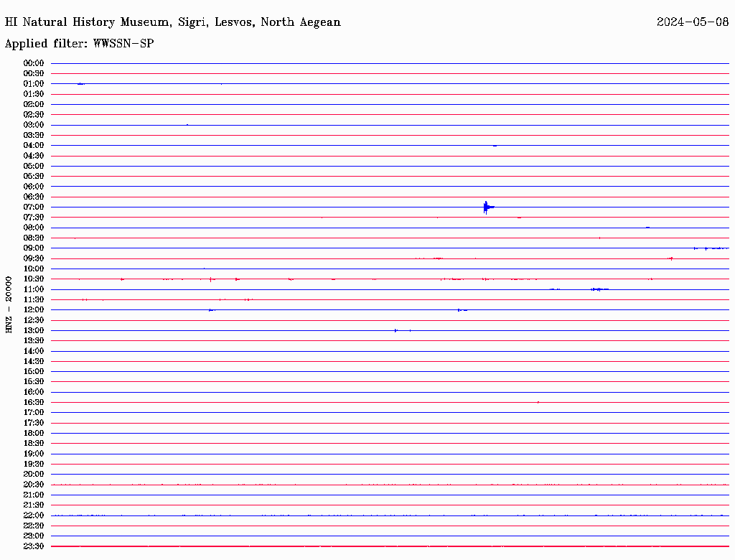Click the 14:00 time label
The width and height of the screenshot is (735, 560).
pyautogui.click(x=34, y=351)
